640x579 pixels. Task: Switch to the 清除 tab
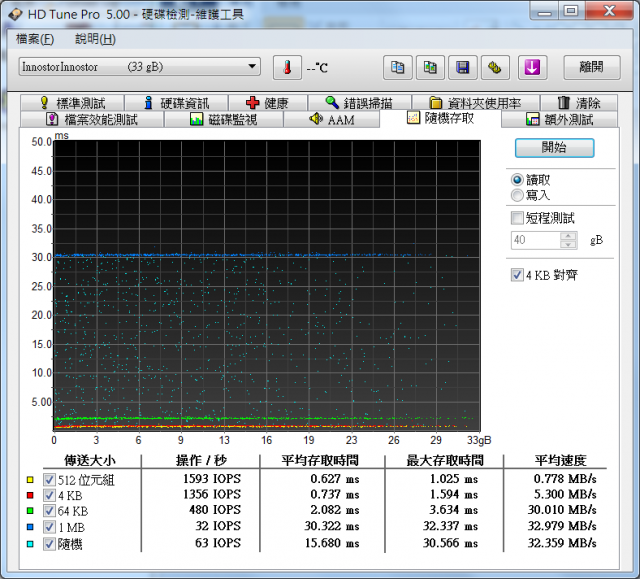(579, 103)
